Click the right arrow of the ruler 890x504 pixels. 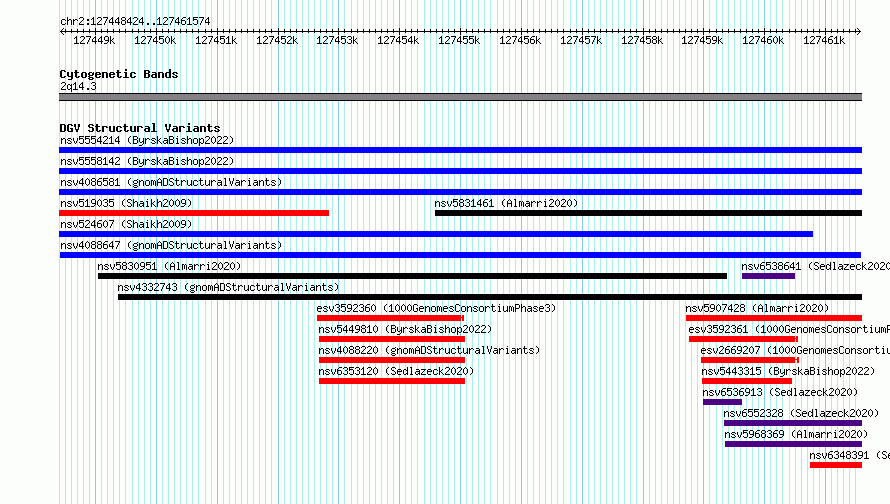[858, 31]
